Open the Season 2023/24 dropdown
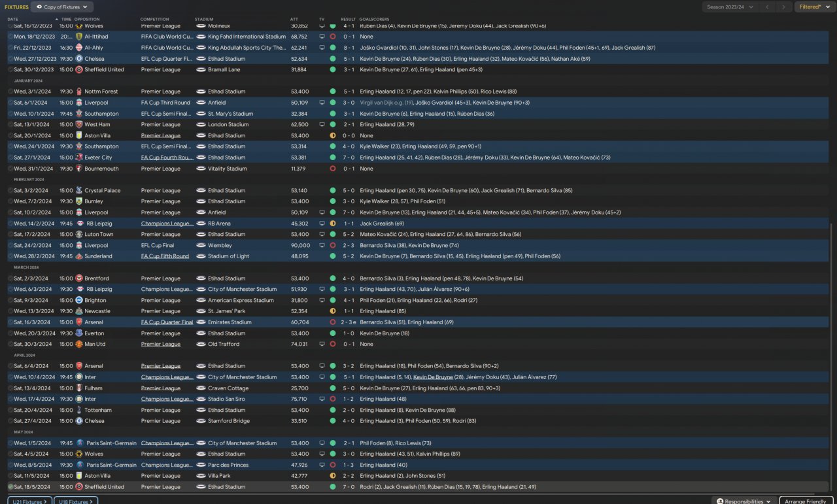Image resolution: width=837 pixels, height=504 pixels. click(x=730, y=7)
